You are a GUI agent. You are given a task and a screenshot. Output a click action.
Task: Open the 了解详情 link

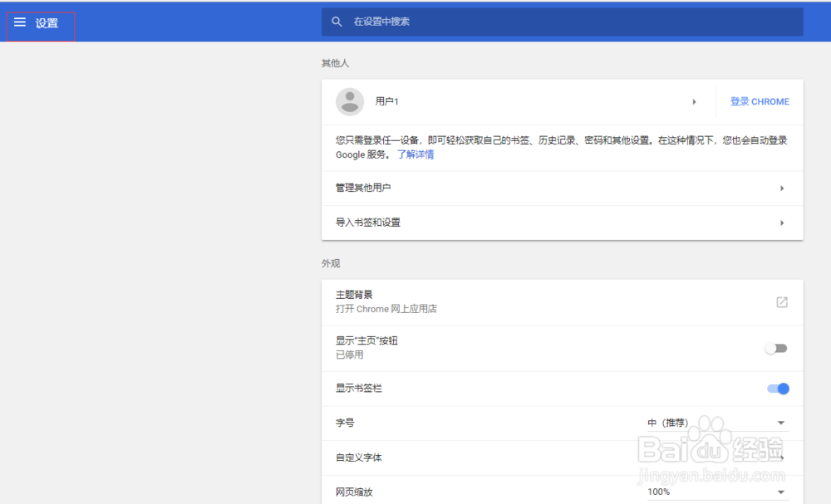click(415, 154)
